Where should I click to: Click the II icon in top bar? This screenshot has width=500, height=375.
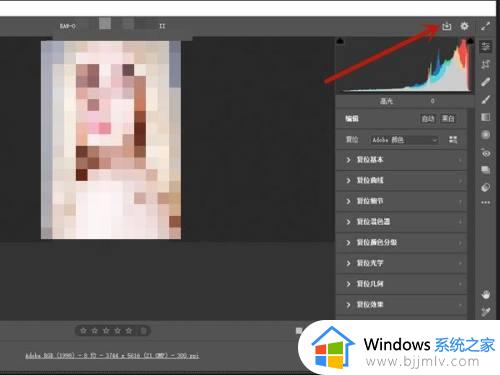click(162, 26)
